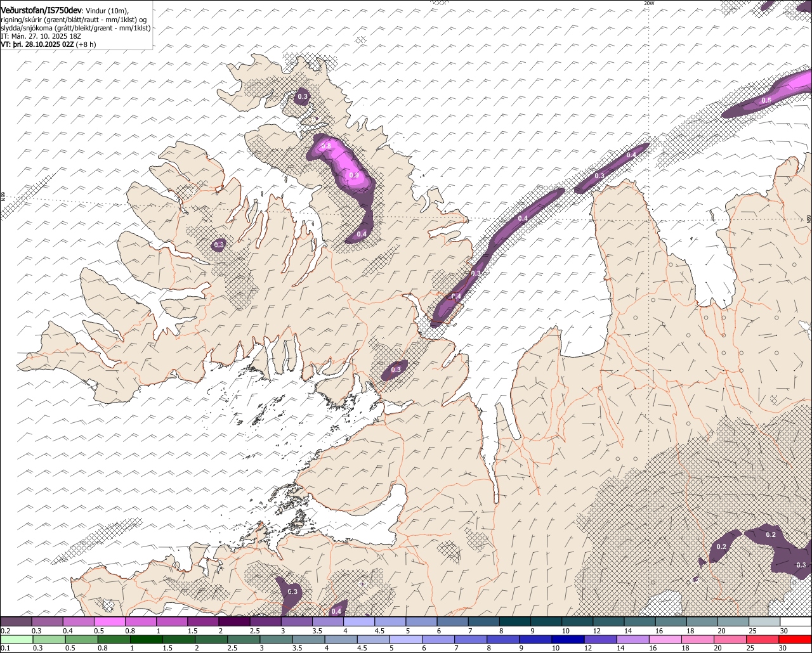Click the 20W longitude label
This screenshot has width=812, height=653.
click(648, 3)
